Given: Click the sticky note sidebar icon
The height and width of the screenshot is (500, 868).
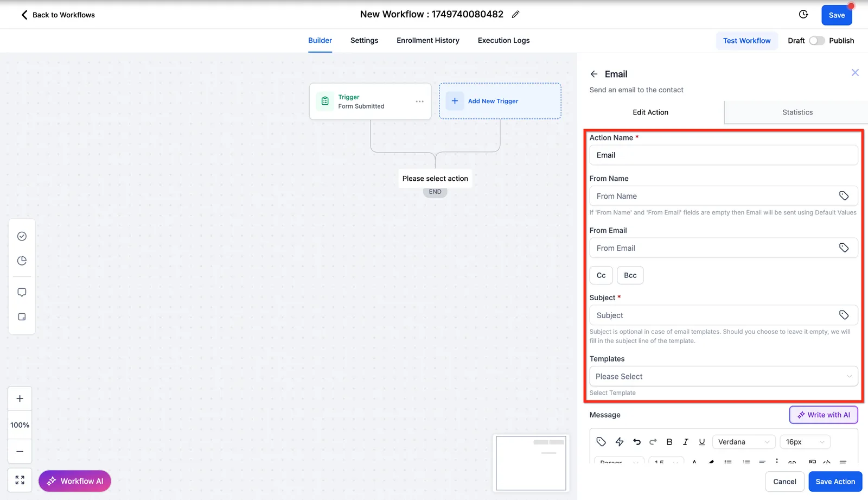Looking at the screenshot, I should (x=22, y=317).
